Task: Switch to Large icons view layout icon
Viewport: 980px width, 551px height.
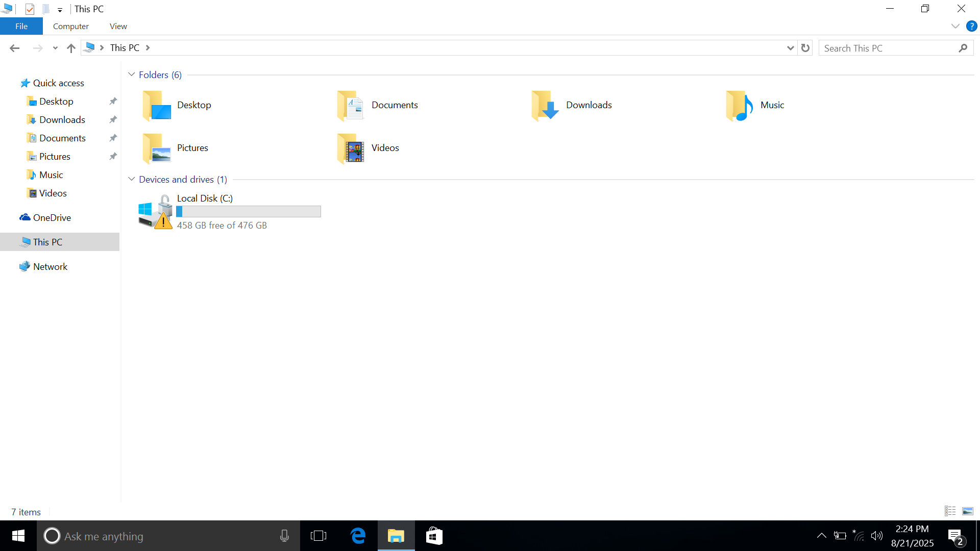Action: point(968,511)
